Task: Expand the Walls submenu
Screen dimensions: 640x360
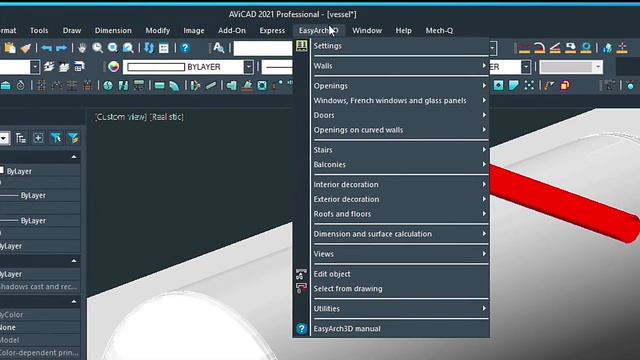Action: coord(400,66)
